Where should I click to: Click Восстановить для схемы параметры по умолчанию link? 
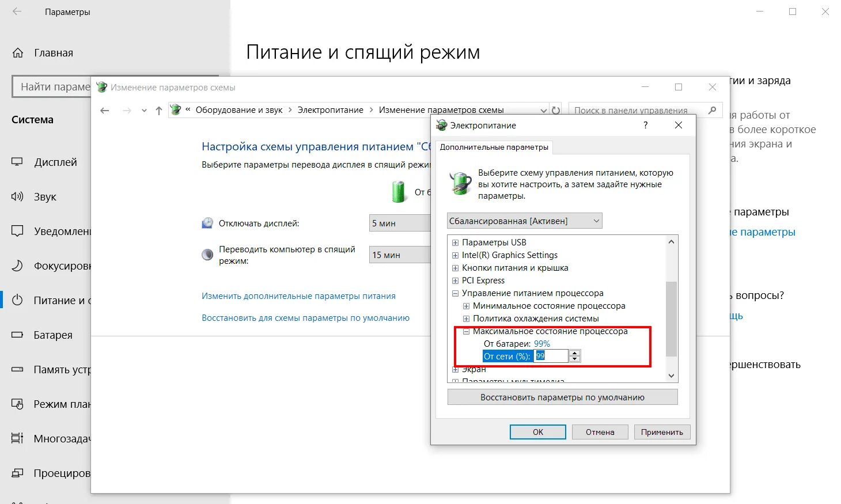click(305, 318)
